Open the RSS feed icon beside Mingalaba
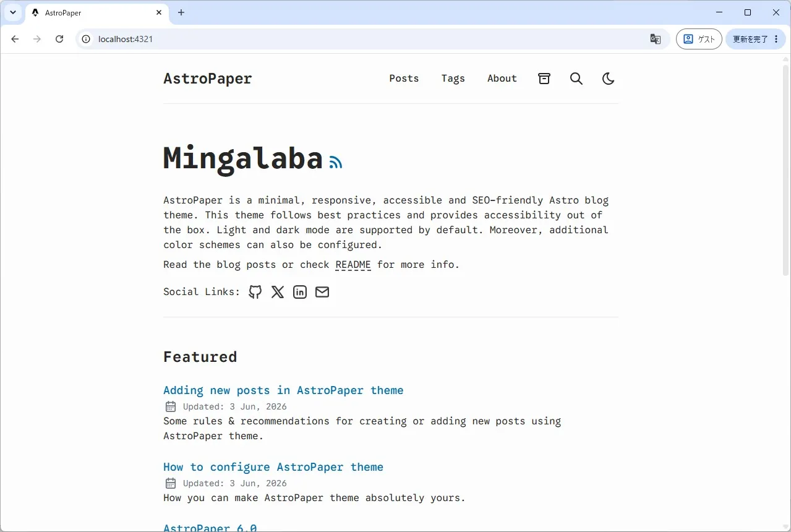791x532 pixels. (336, 162)
